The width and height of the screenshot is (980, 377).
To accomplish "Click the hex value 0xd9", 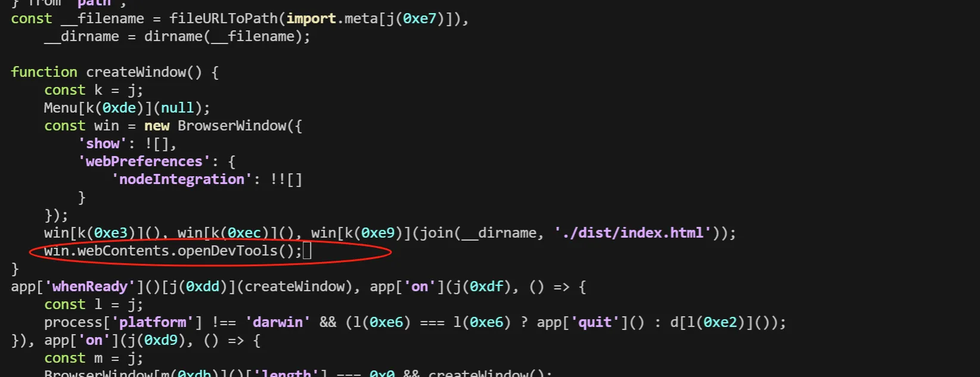I will (161, 340).
